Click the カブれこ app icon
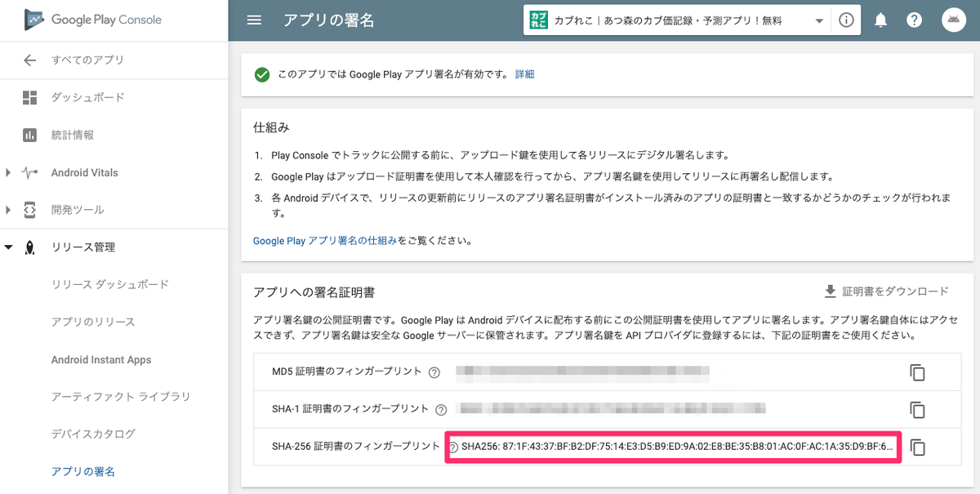The height and width of the screenshot is (494, 980). coord(538,21)
